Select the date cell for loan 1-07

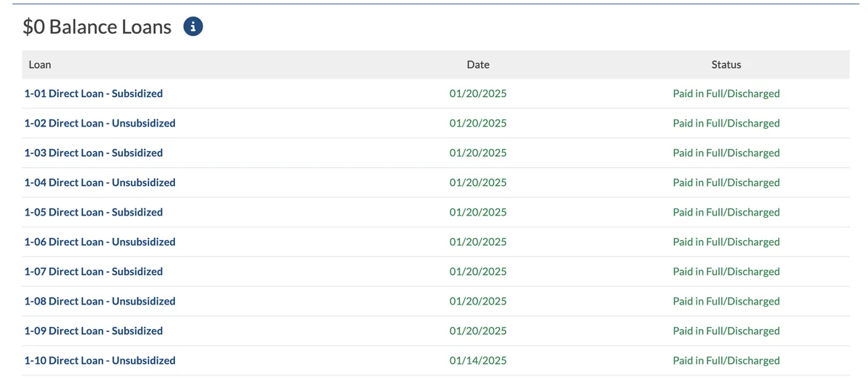tap(478, 271)
